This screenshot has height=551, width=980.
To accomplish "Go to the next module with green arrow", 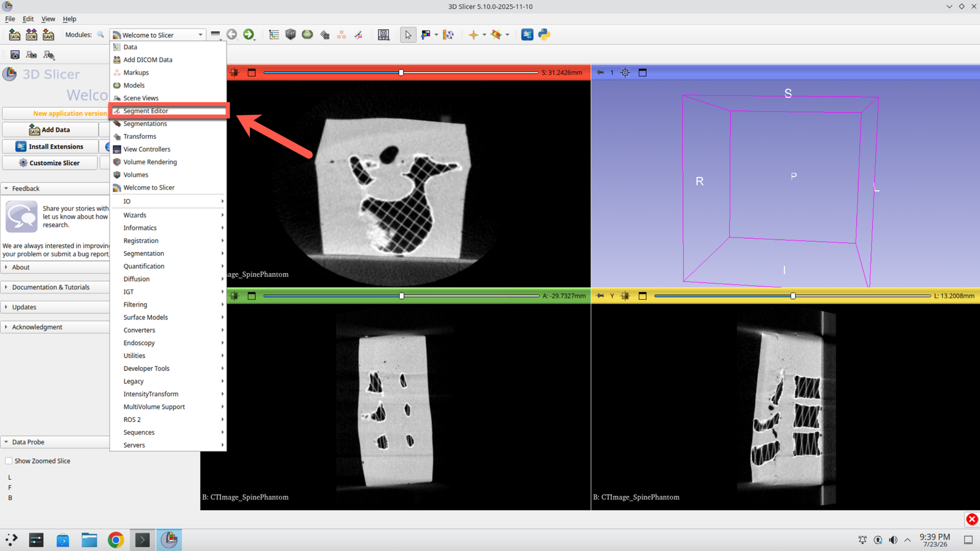I will tap(248, 35).
